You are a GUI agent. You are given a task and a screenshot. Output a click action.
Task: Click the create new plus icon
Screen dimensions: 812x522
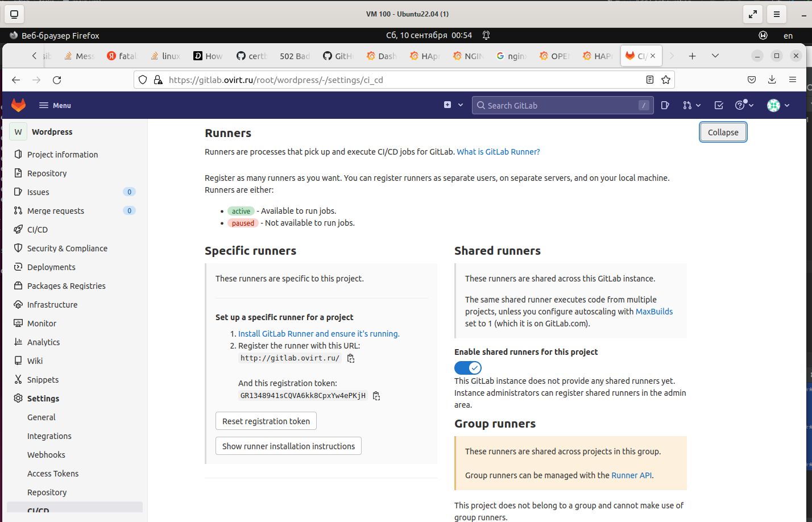point(448,105)
